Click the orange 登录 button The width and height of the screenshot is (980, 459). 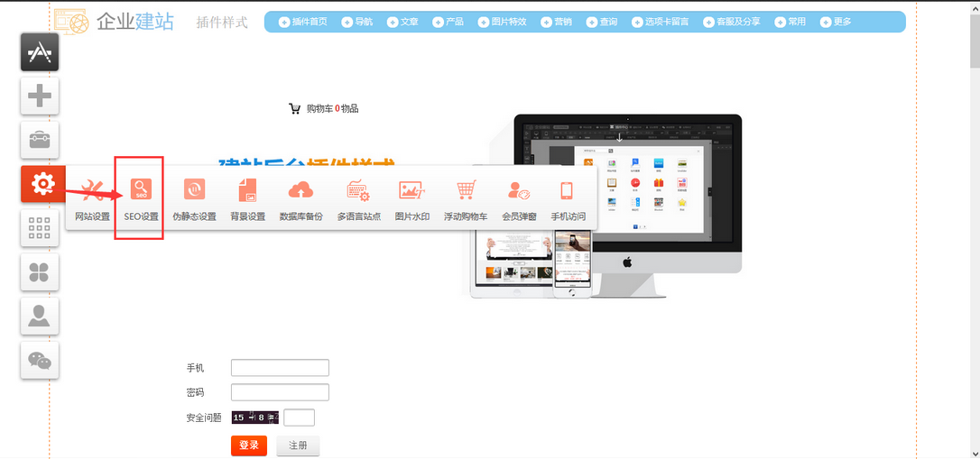(249, 445)
